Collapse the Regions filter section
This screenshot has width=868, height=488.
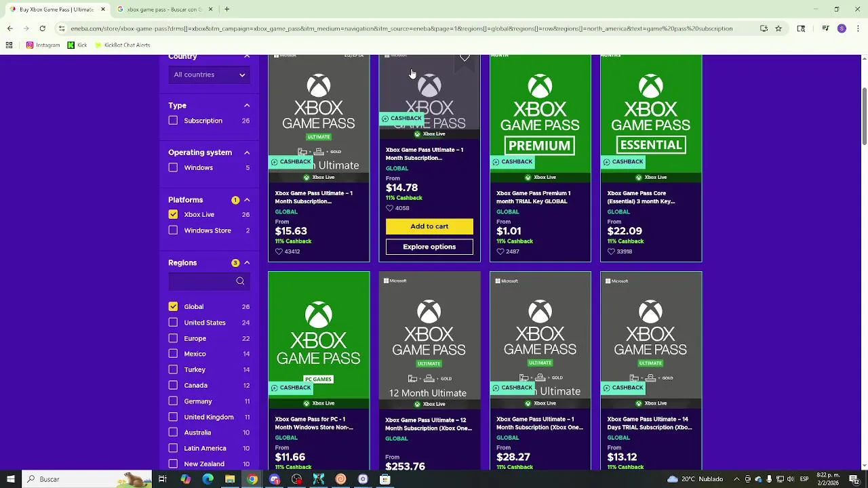[x=247, y=263]
